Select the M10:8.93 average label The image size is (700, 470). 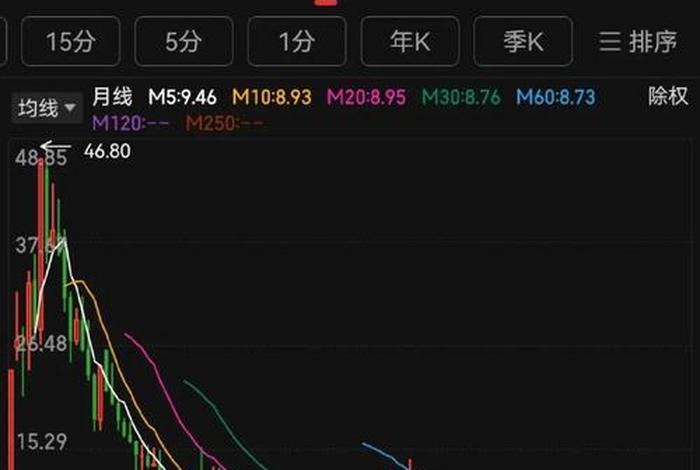272,97
